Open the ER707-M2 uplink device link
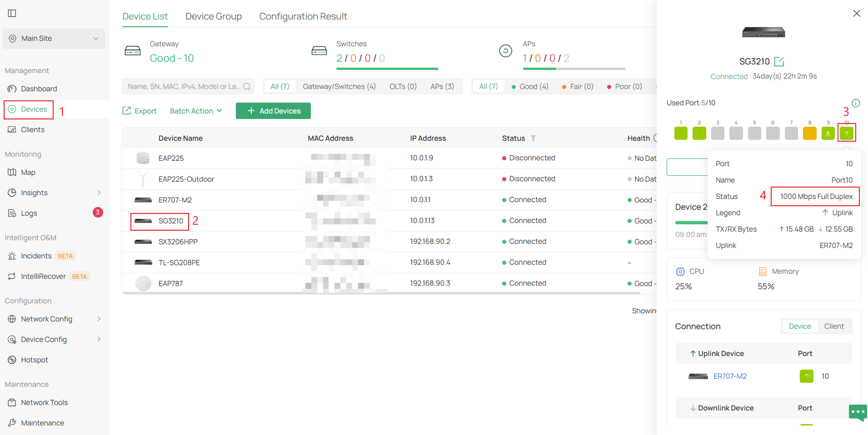868x435 pixels. pos(730,376)
